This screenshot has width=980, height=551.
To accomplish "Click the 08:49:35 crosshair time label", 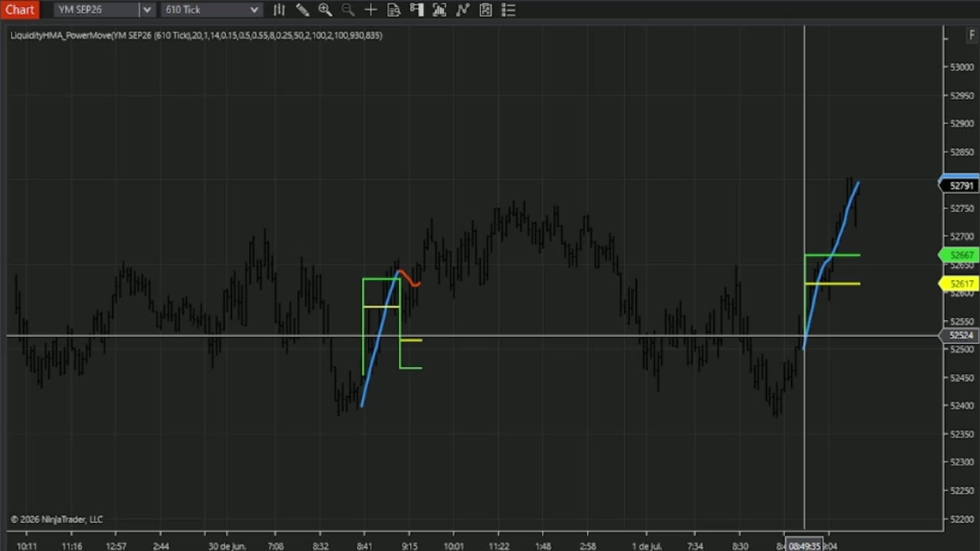I will [804, 546].
